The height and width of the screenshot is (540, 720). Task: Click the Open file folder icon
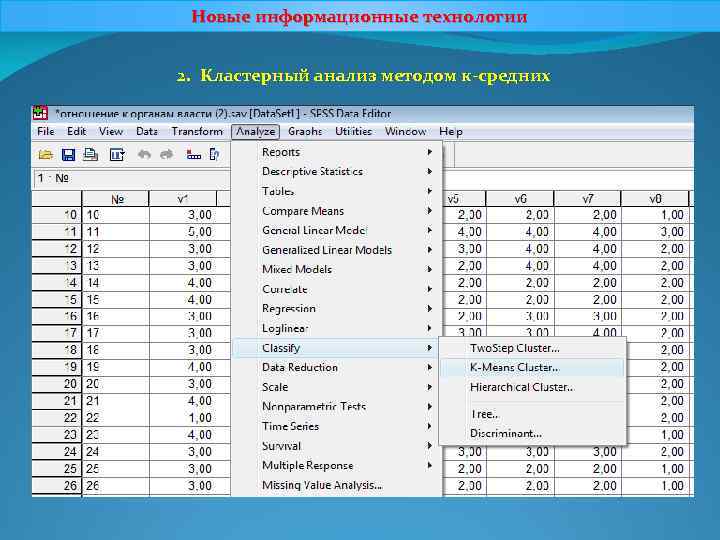pos(45,155)
